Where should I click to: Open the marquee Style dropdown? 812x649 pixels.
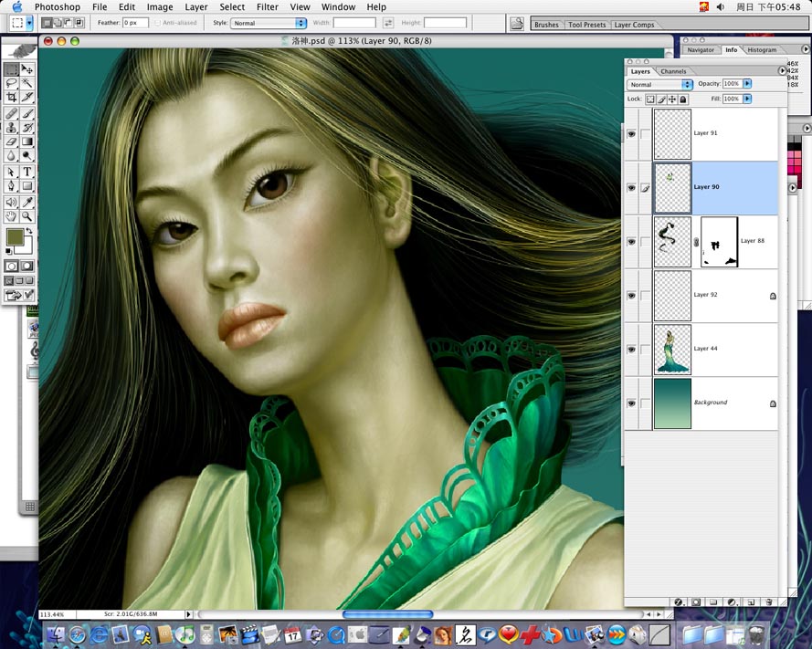(x=269, y=23)
